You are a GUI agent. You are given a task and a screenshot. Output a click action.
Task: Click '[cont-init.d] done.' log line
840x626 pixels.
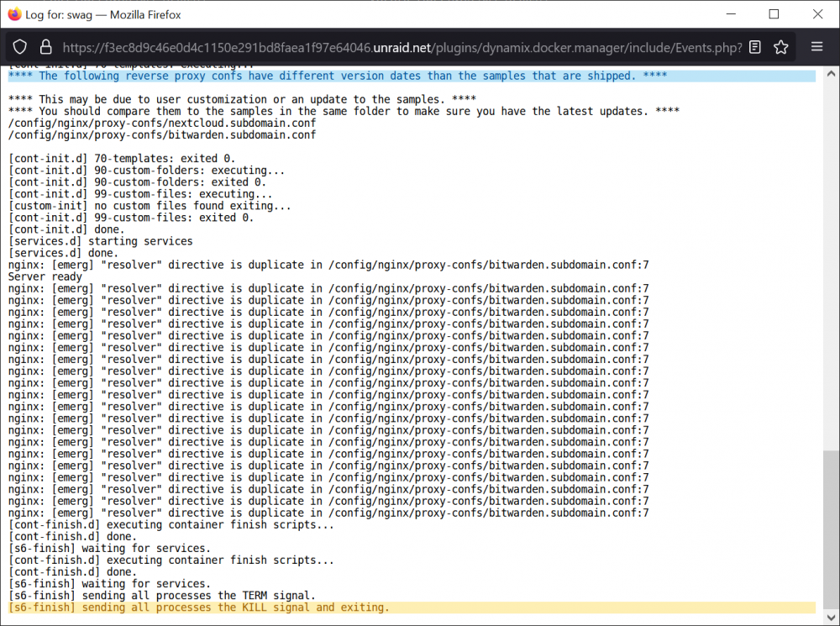click(66, 229)
